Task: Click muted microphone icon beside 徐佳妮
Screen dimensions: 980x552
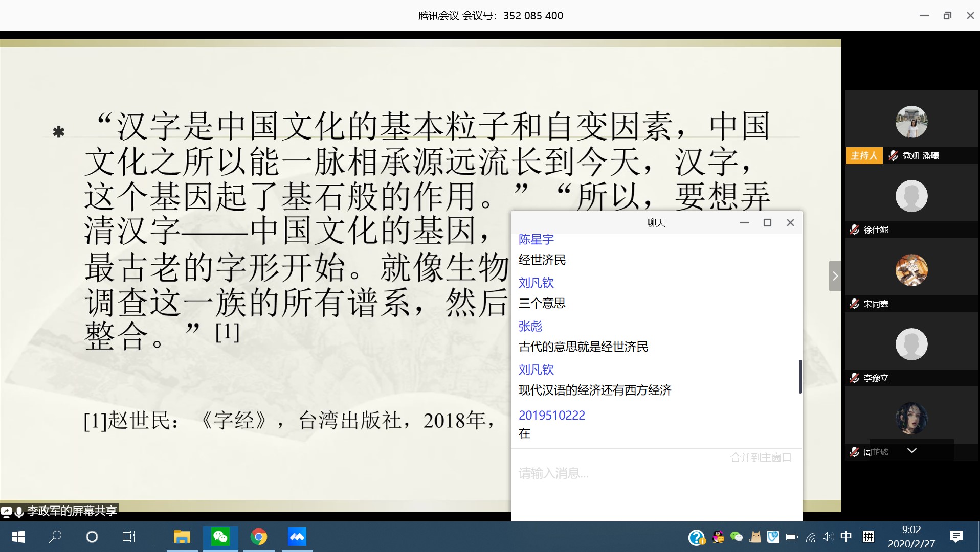Action: [854, 230]
